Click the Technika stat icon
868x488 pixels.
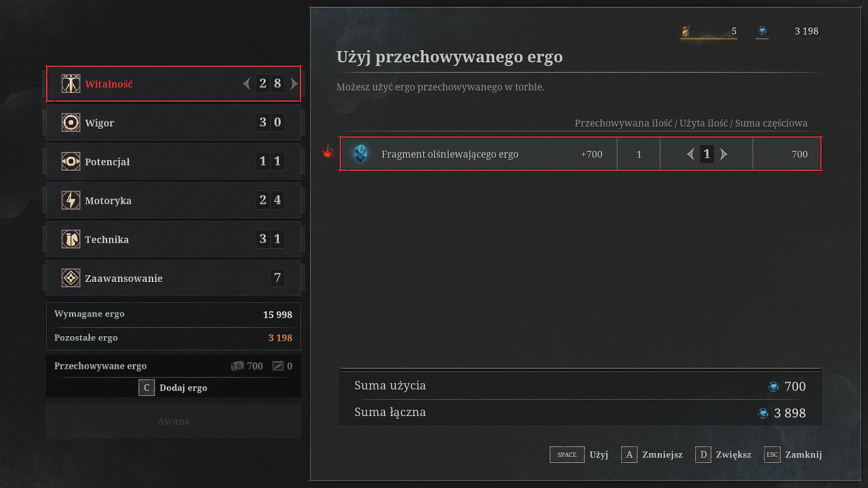tap(71, 239)
